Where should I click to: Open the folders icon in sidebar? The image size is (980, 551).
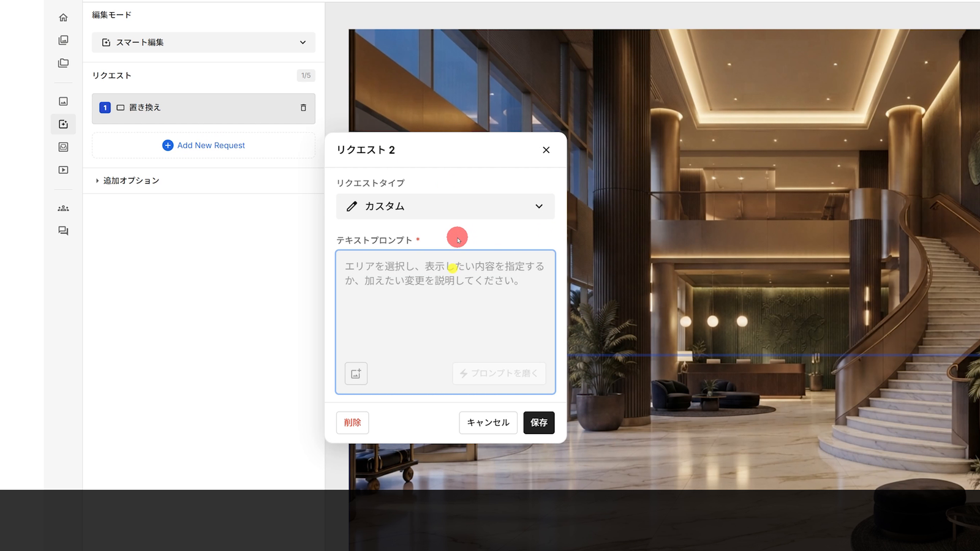(x=63, y=63)
